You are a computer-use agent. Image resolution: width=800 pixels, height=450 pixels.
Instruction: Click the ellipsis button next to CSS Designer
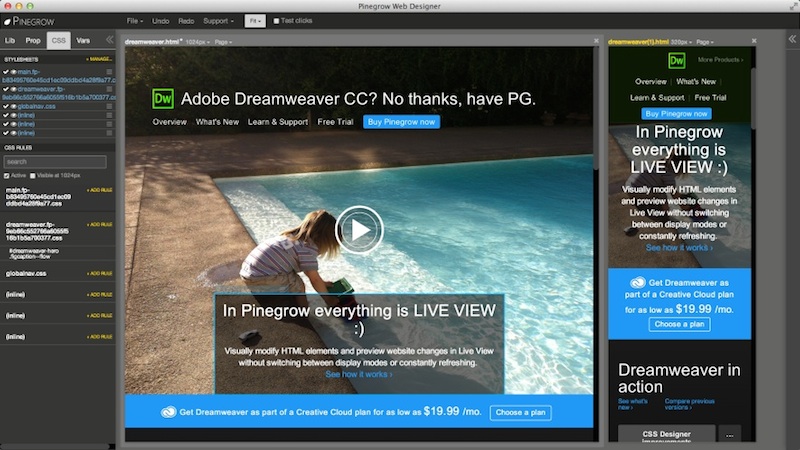(x=730, y=434)
